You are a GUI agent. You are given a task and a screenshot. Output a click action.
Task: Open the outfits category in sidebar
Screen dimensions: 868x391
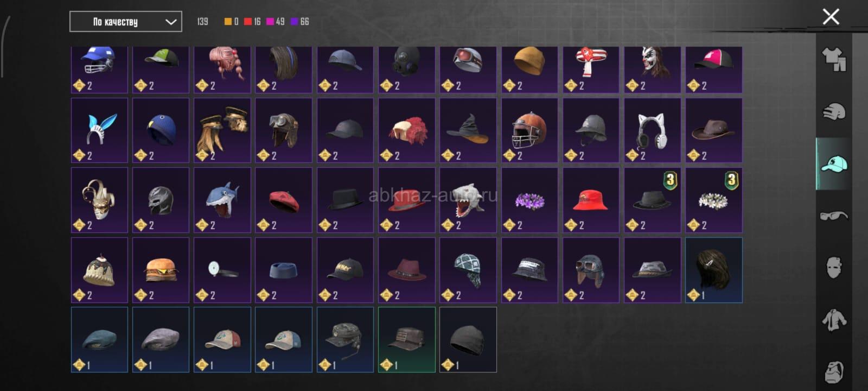[x=834, y=59]
